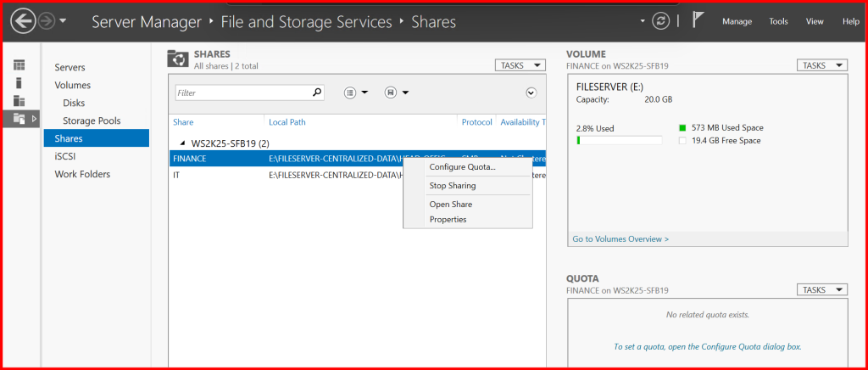868x370 pixels.
Task: Expand the filter criteria chevron button
Action: [x=531, y=92]
